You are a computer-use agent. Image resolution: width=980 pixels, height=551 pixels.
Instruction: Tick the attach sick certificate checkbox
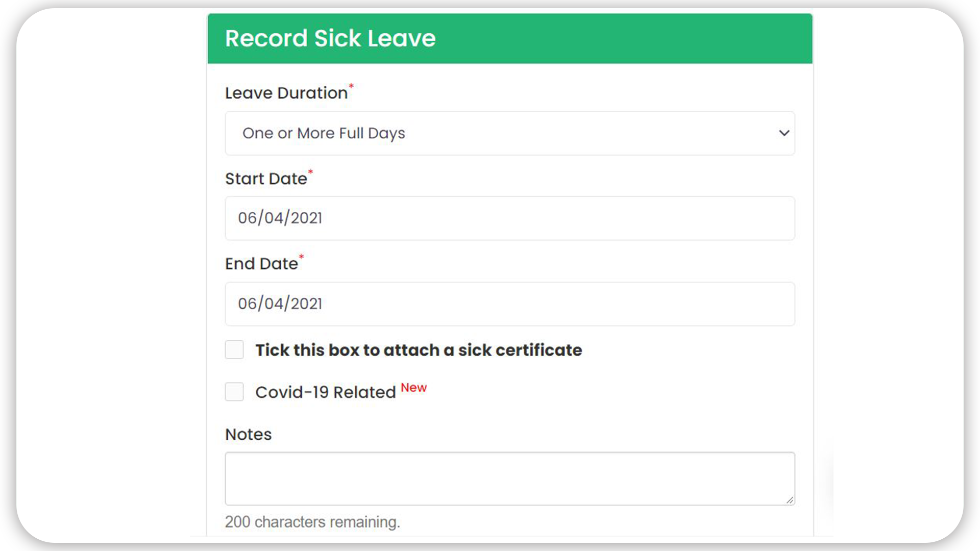pos(234,350)
